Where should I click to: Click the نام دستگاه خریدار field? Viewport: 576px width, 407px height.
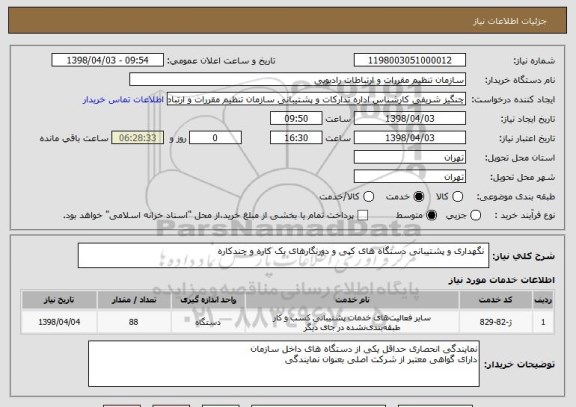click(298, 80)
